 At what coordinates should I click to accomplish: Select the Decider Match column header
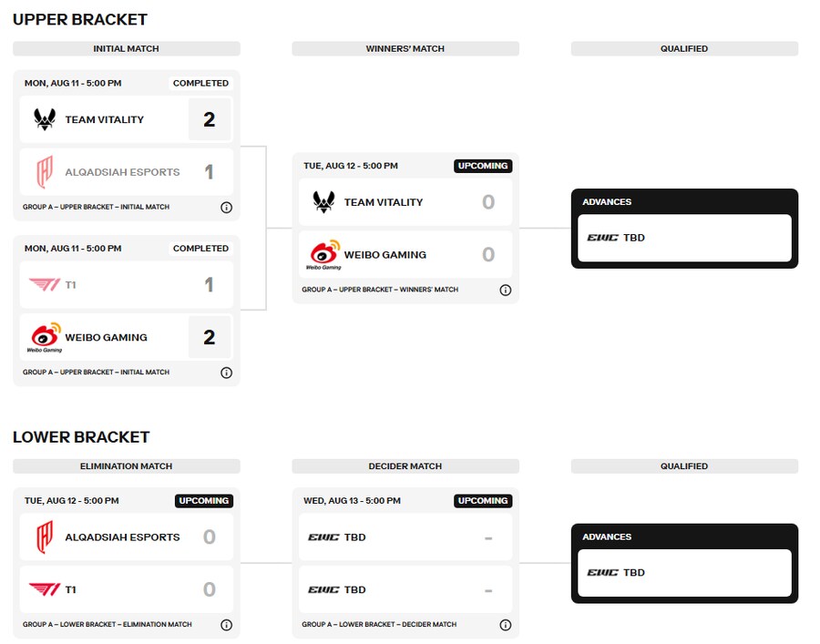click(405, 466)
